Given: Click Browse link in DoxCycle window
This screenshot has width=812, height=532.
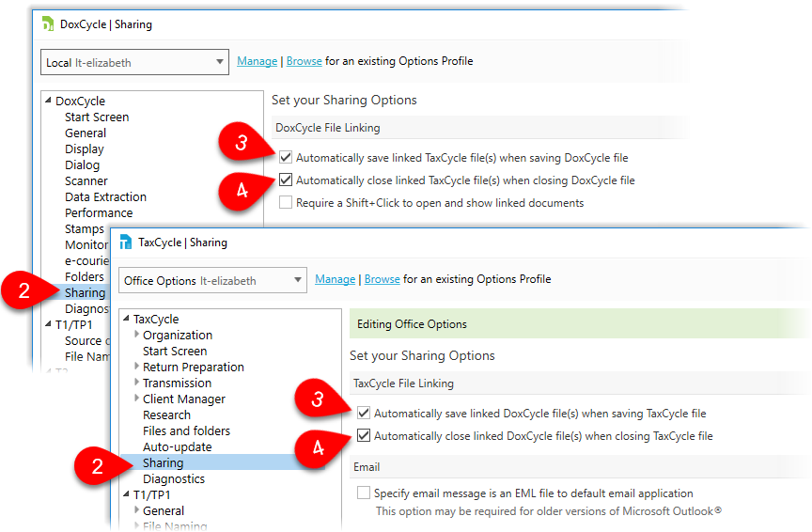Looking at the screenshot, I should pyautogui.click(x=304, y=61).
